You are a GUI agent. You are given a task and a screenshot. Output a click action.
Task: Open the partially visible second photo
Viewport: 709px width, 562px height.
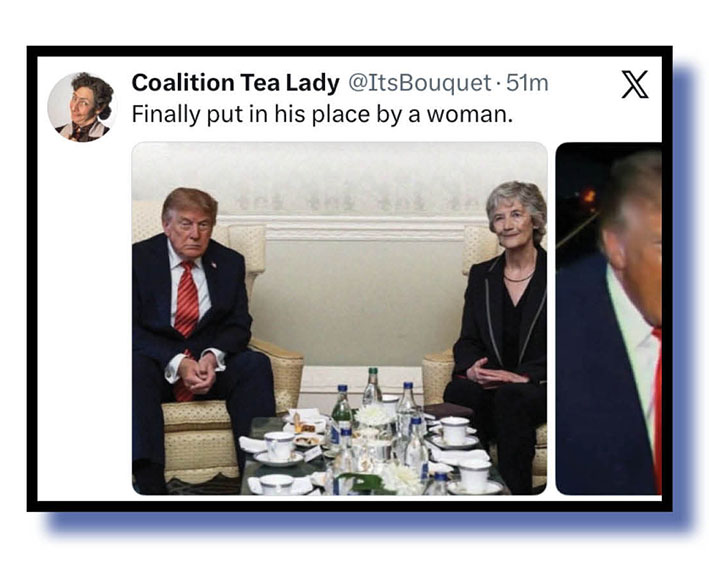pyautogui.click(x=609, y=318)
